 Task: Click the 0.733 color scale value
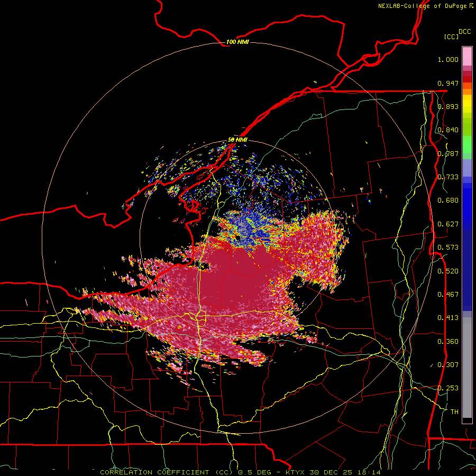[x=448, y=177]
